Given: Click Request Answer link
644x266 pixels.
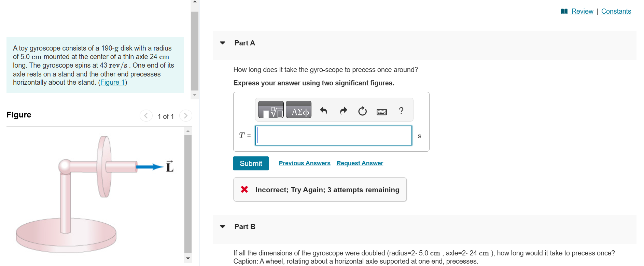Looking at the screenshot, I should pyautogui.click(x=360, y=163).
